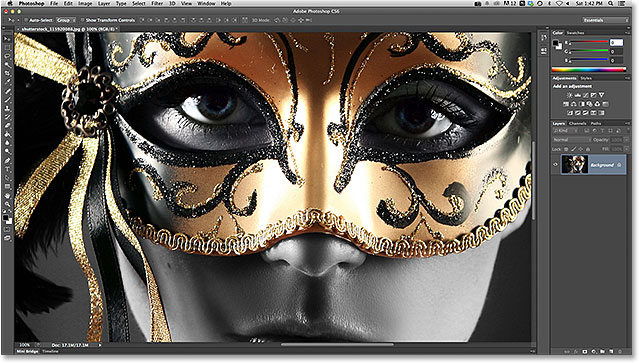Click the red R slider in Color panel
This screenshot has height=363, width=639.
(589, 42)
